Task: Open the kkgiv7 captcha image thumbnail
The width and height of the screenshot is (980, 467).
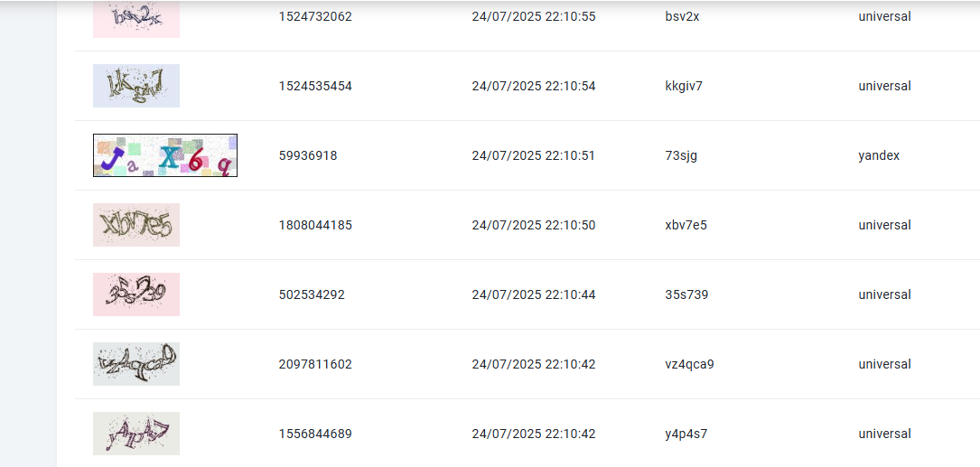Action: (136, 86)
